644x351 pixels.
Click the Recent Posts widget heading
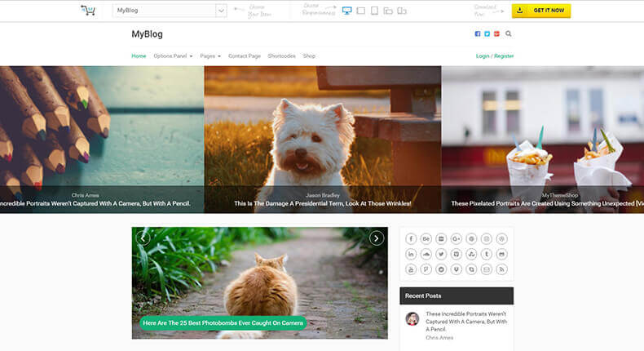coord(457,295)
